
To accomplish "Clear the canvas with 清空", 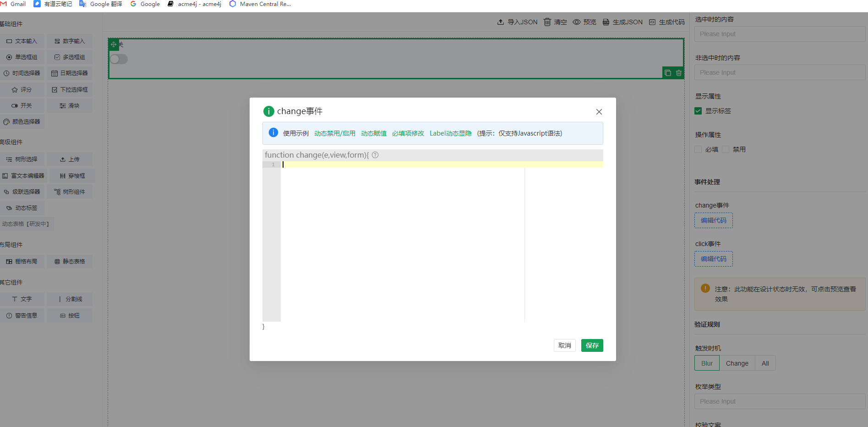I will (555, 22).
